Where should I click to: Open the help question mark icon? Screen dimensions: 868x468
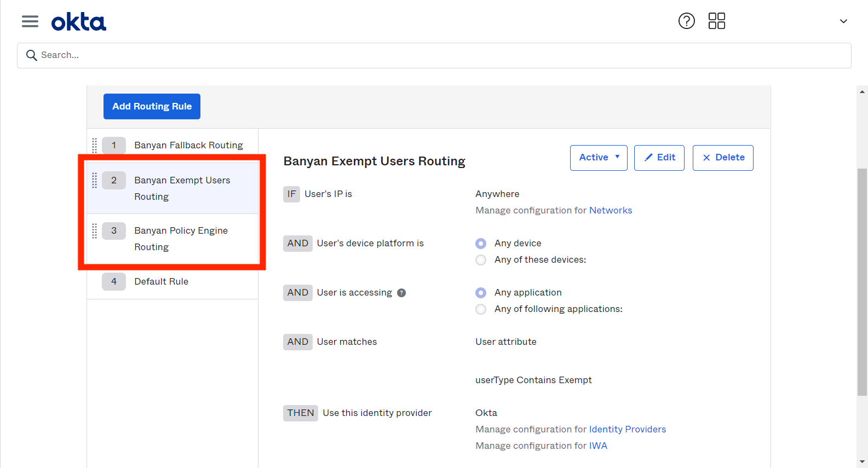[686, 21]
